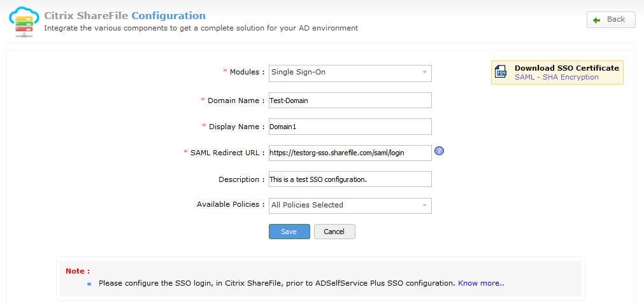
Task: Click the Description text field
Action: (350, 179)
